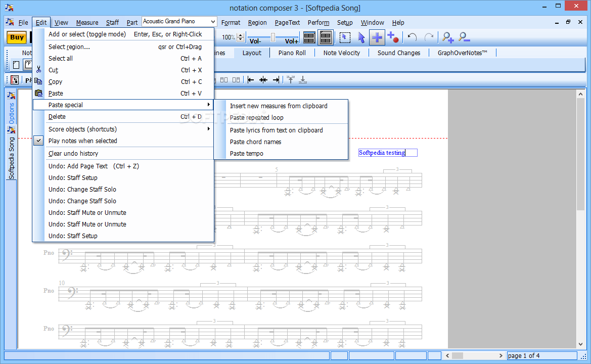
Task: Click the vertical scrollbar down arrow
Action: (580, 344)
